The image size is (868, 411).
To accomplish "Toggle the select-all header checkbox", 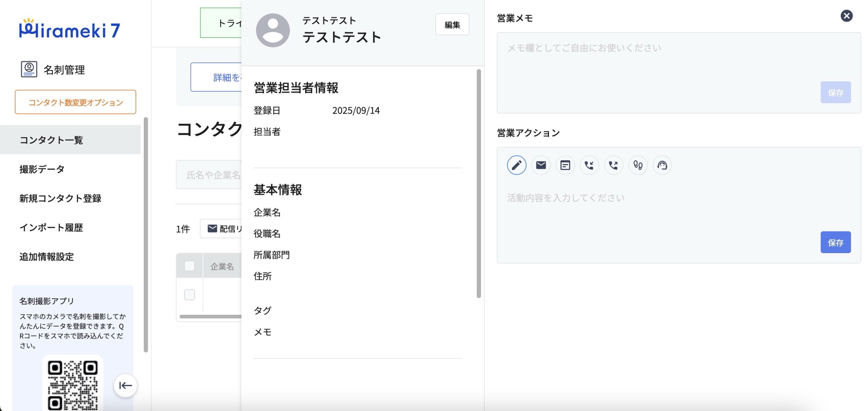I will (190, 266).
